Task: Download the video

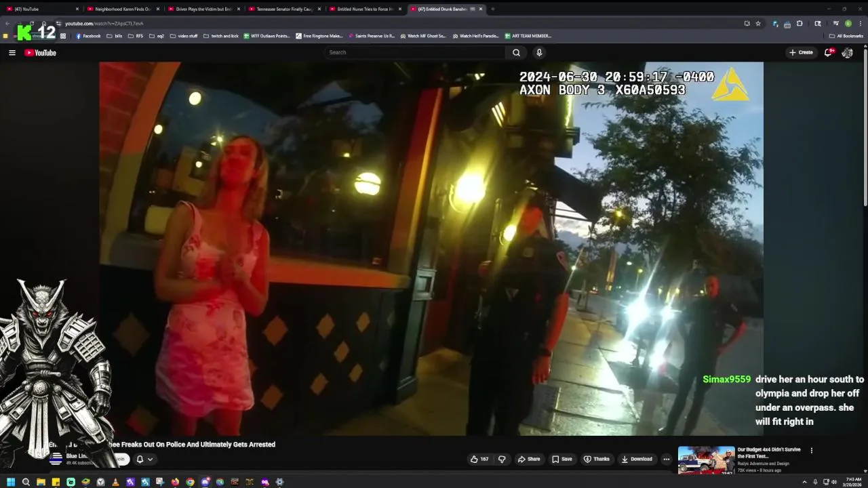Action: click(637, 459)
